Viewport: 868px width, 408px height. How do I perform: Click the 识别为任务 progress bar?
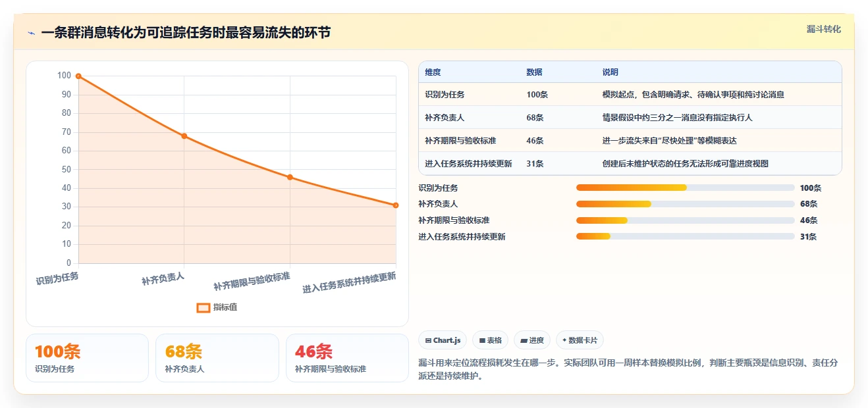pos(686,188)
